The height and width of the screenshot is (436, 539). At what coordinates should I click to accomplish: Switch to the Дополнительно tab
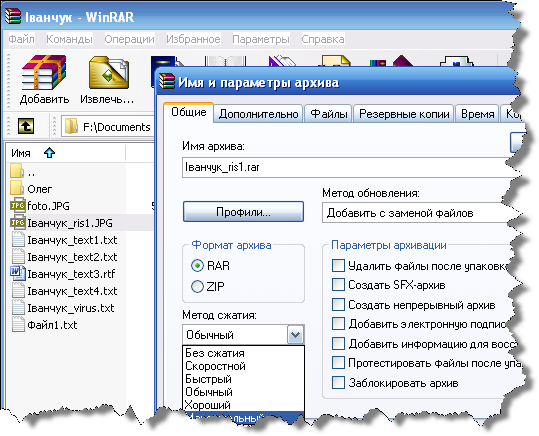point(258,113)
